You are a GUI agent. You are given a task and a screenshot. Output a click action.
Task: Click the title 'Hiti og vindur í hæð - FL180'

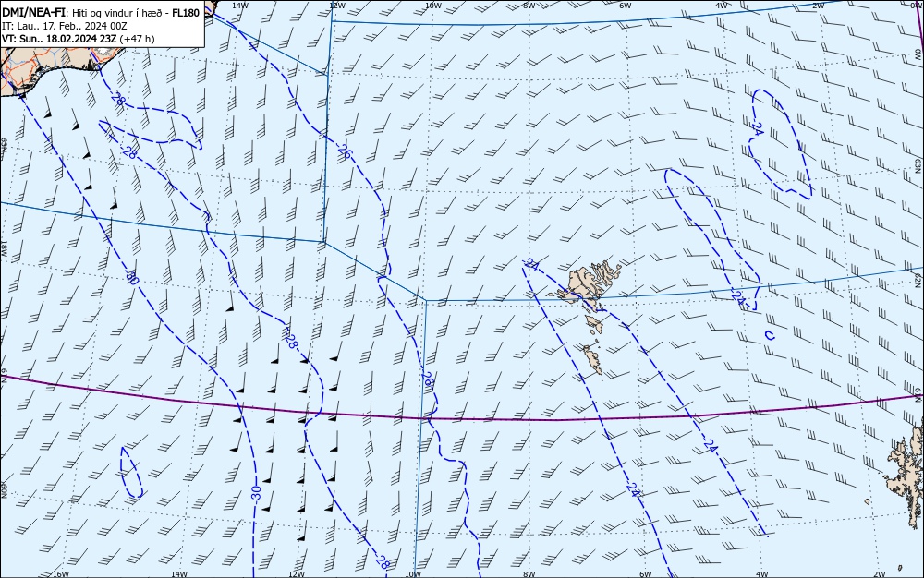(x=136, y=13)
